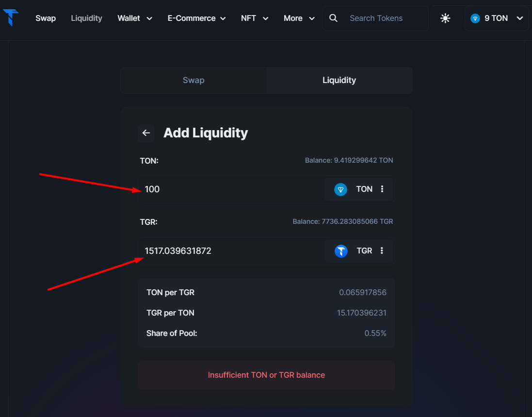
Task: Expand the Wallet dropdown menu
Action: point(135,18)
